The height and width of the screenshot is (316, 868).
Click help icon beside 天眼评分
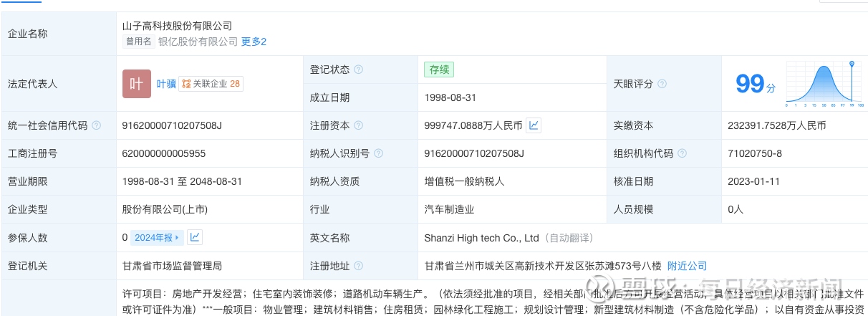pyautogui.click(x=662, y=84)
